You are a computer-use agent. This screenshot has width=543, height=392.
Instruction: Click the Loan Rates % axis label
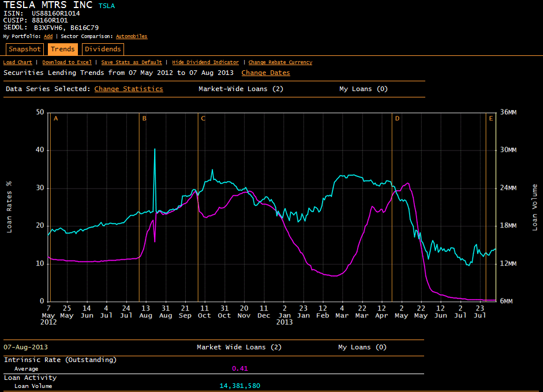[x=9, y=207]
